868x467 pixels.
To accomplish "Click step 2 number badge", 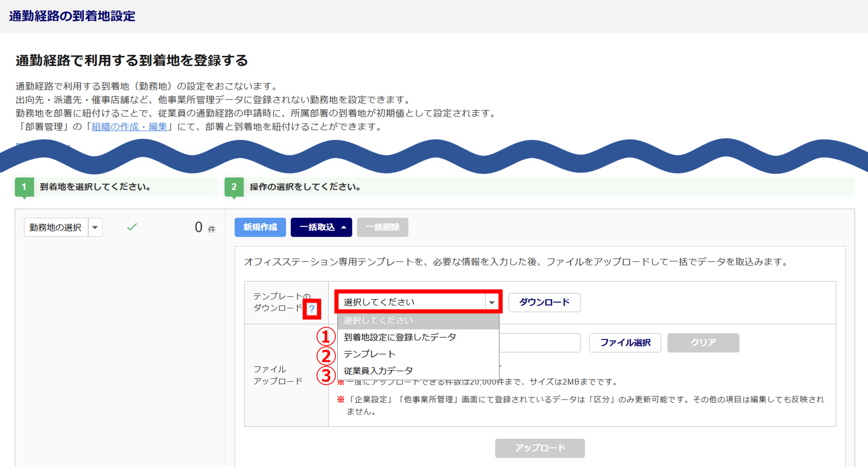I will pyautogui.click(x=234, y=187).
